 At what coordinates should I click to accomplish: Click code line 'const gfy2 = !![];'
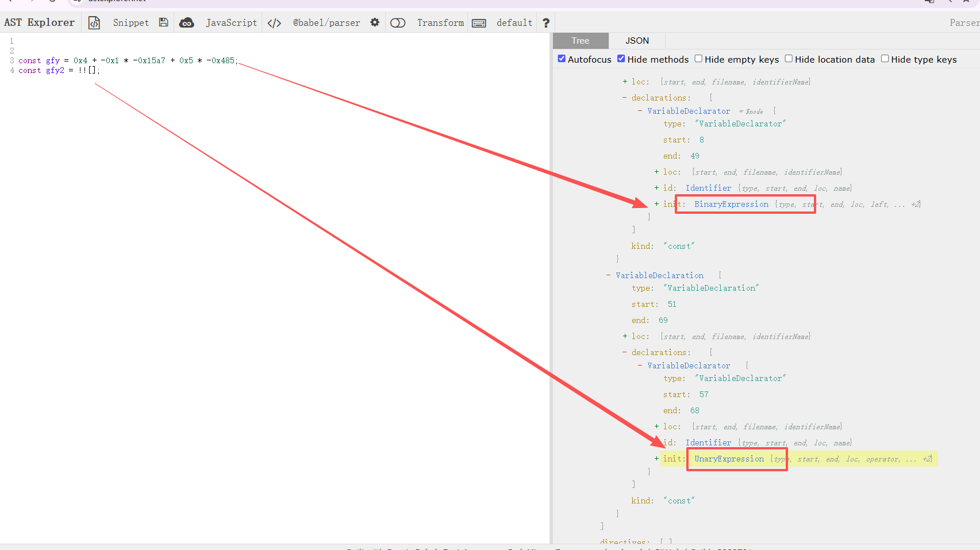tap(59, 70)
